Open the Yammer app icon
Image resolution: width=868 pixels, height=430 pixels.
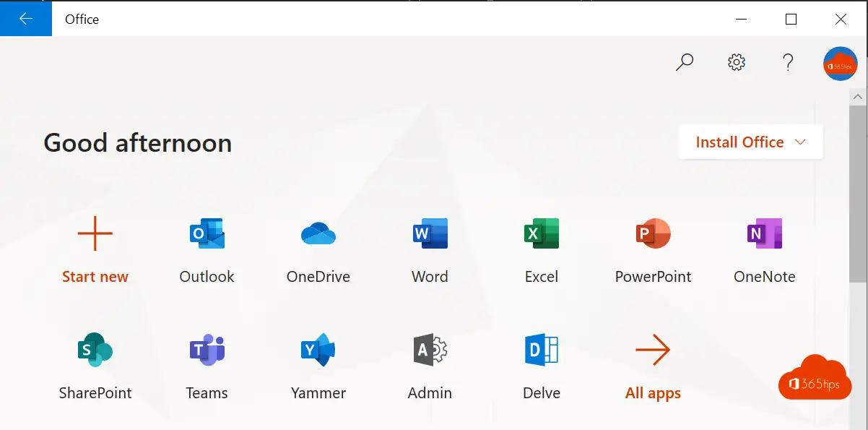point(318,351)
